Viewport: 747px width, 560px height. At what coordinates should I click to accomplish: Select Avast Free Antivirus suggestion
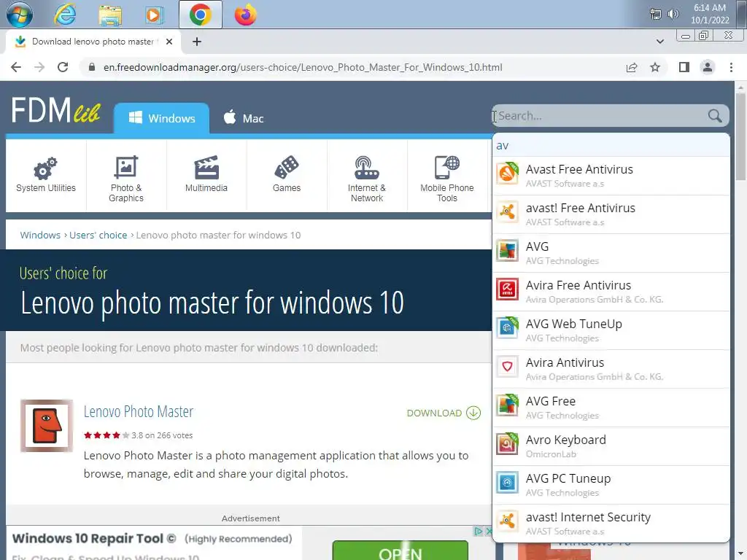[x=611, y=176]
